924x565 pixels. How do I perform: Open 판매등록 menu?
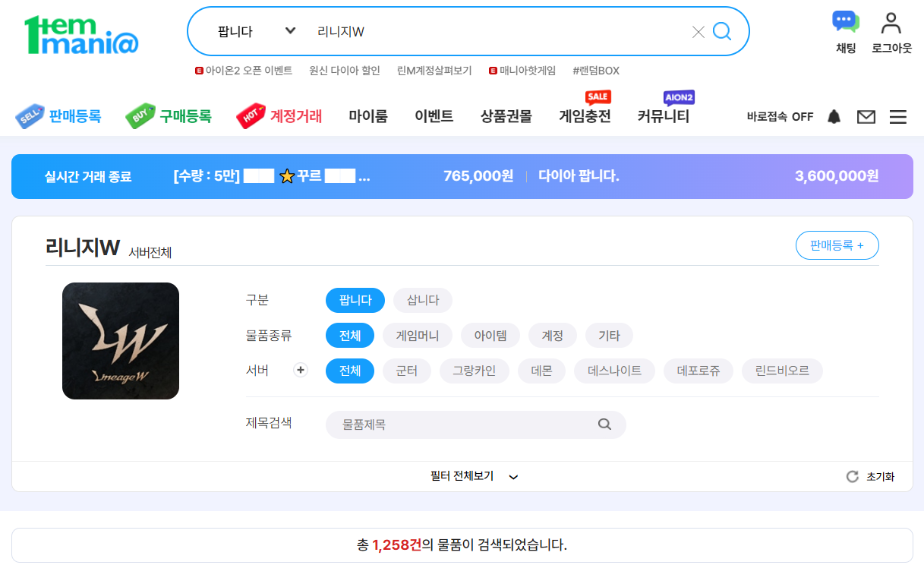[58, 116]
